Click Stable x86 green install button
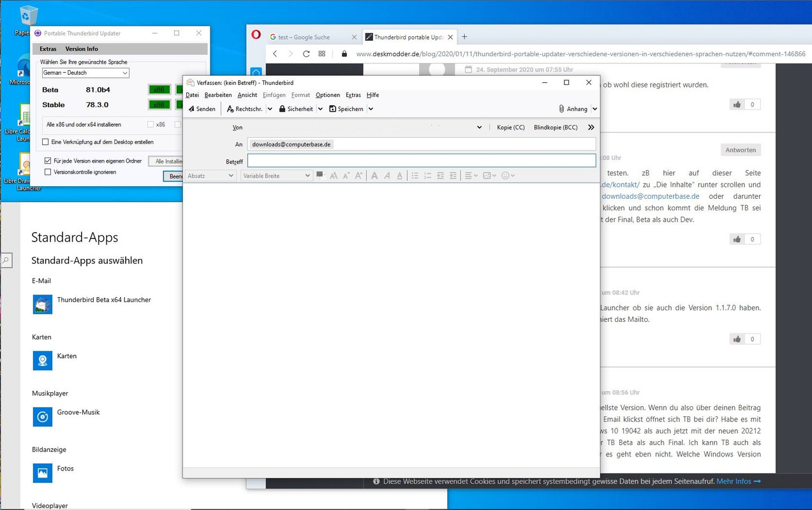This screenshot has width=812, height=510. pyautogui.click(x=159, y=105)
